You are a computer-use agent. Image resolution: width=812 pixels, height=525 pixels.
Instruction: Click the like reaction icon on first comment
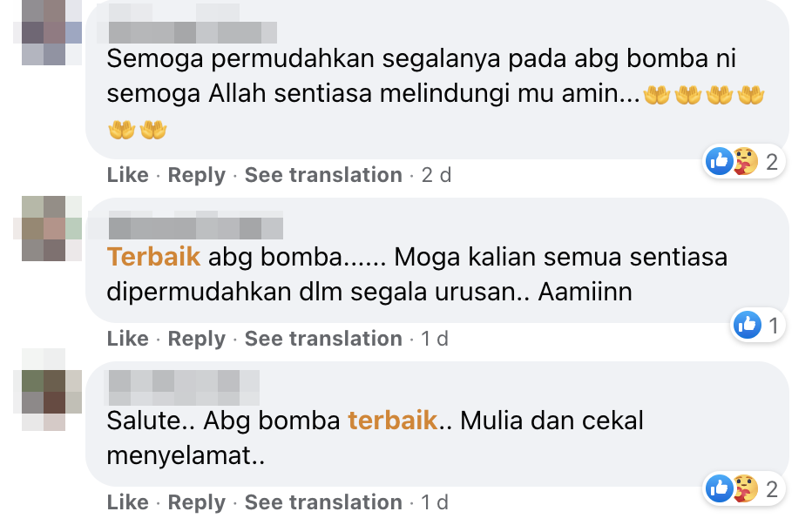(x=720, y=161)
